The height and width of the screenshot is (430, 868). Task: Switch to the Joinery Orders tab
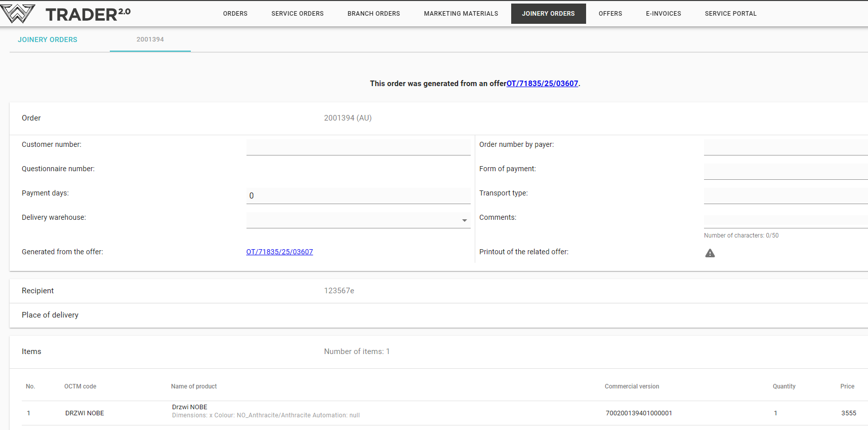click(x=48, y=40)
